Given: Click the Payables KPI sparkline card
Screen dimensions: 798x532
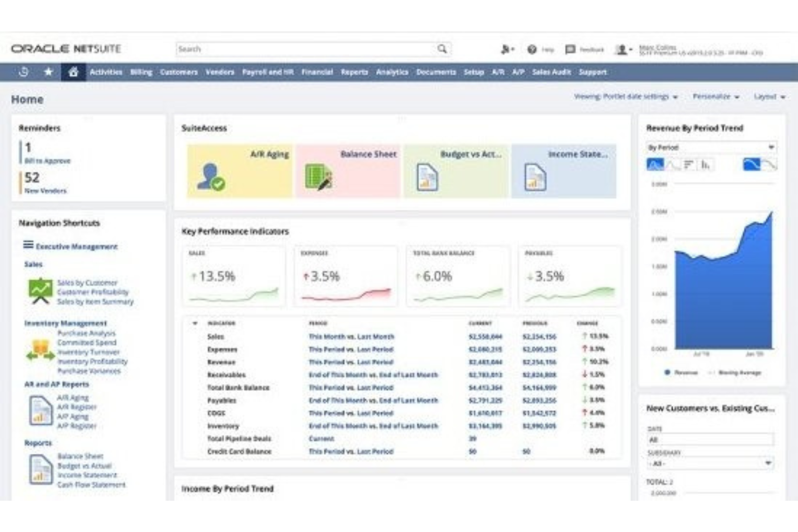Looking at the screenshot, I should (569, 277).
